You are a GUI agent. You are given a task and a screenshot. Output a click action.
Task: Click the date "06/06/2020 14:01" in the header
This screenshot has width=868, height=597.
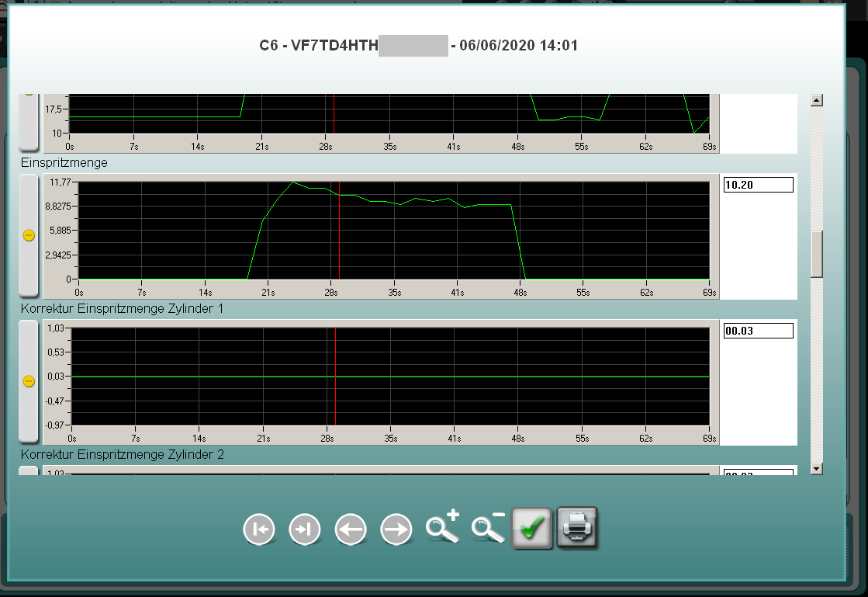tap(519, 45)
